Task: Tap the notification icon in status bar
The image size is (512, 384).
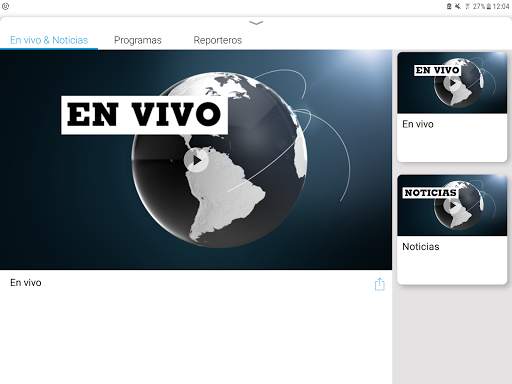Action: (5, 6)
